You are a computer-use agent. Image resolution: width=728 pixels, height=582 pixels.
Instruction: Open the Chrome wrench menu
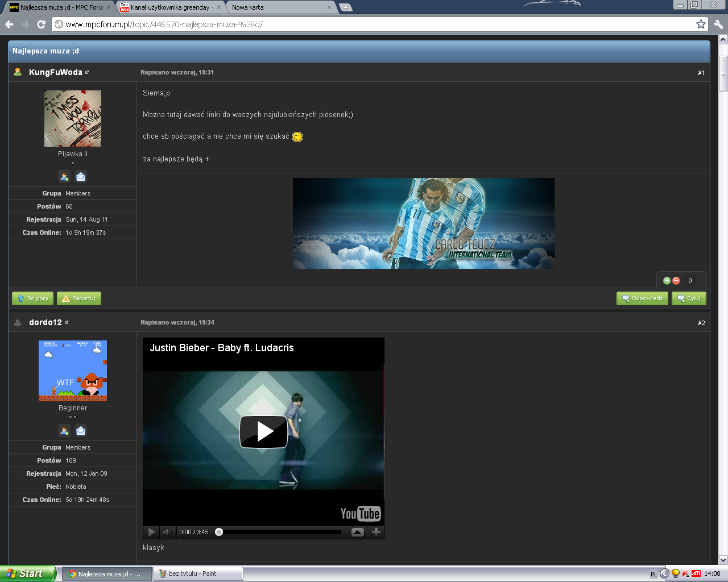pyautogui.click(x=718, y=24)
